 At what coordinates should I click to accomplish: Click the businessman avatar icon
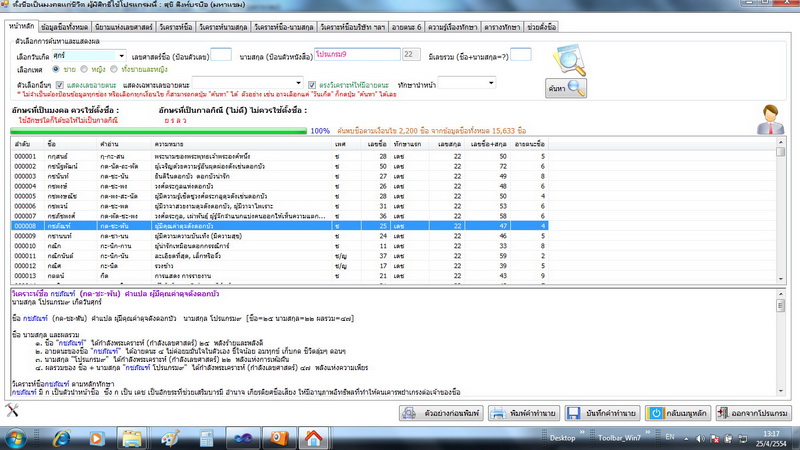coord(770,119)
